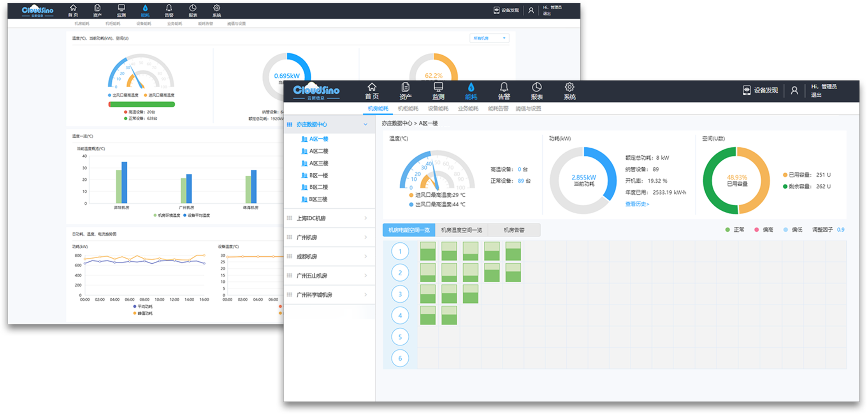This screenshot has height=414, width=868.
Task: Click the 查看历史> link
Action: [637, 204]
